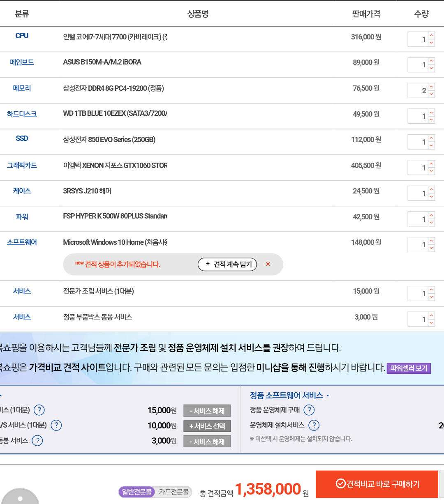
Task: Show help for 정품 운영체제 구매
Action: point(309,410)
